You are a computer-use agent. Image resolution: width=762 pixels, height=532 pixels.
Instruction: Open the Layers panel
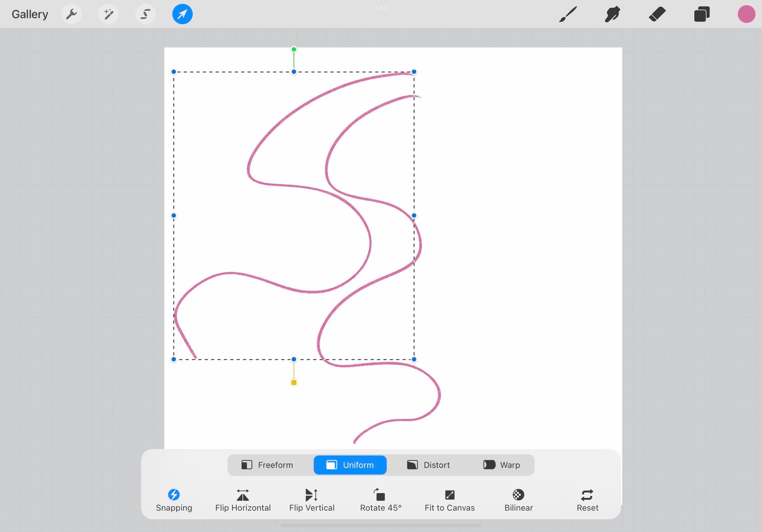tap(702, 14)
